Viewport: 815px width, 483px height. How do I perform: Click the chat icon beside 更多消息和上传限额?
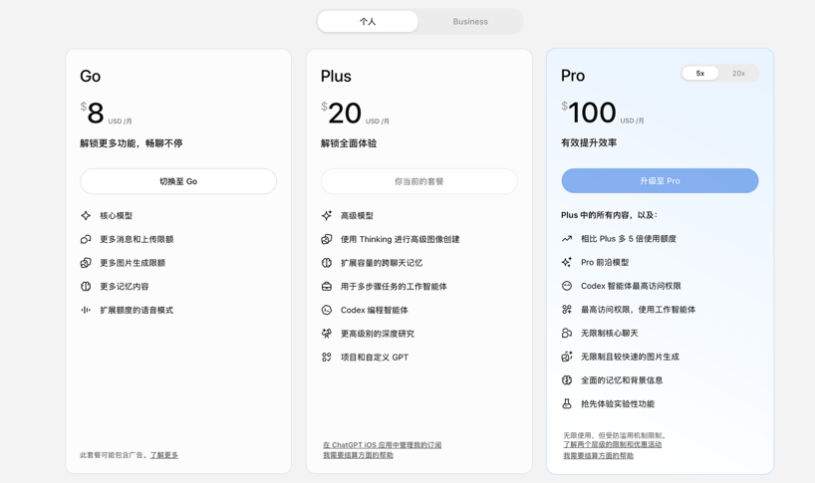click(x=86, y=239)
